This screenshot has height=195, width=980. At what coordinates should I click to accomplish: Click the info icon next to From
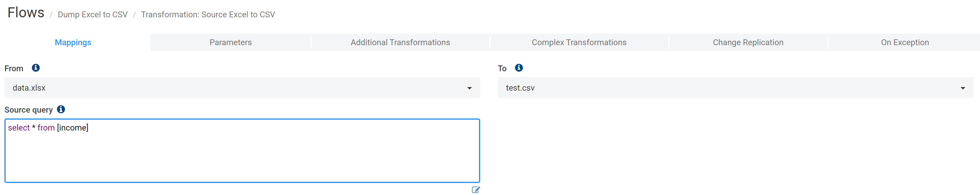click(x=36, y=68)
